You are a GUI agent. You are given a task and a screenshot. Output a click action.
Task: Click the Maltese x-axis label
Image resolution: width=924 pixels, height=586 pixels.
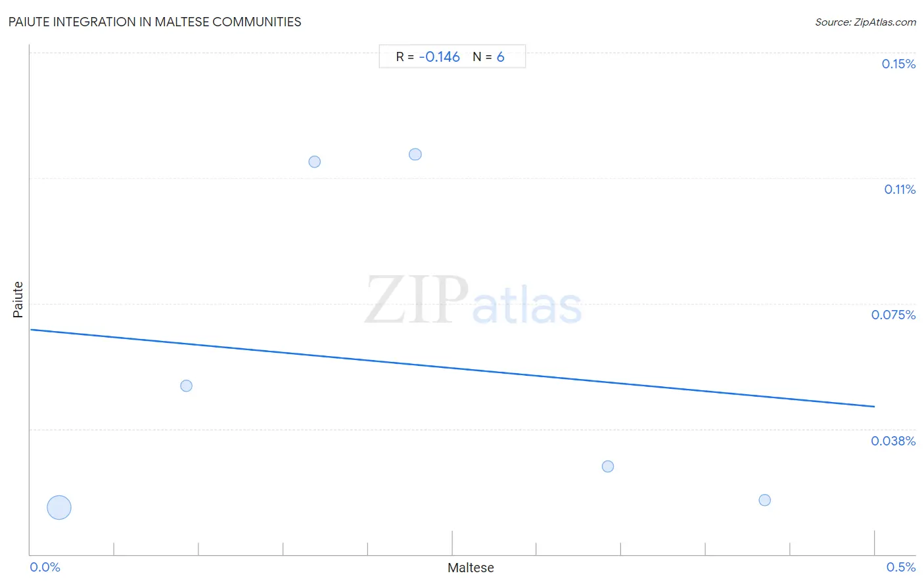471,568
